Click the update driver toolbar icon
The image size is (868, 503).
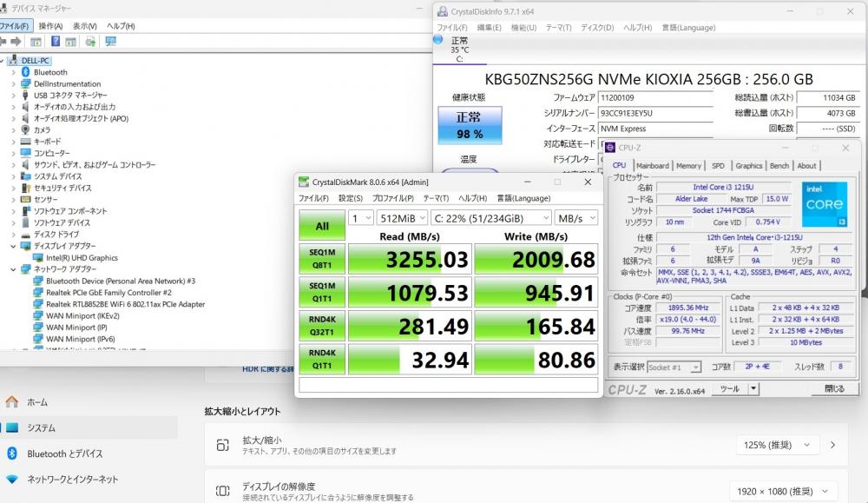(x=91, y=42)
